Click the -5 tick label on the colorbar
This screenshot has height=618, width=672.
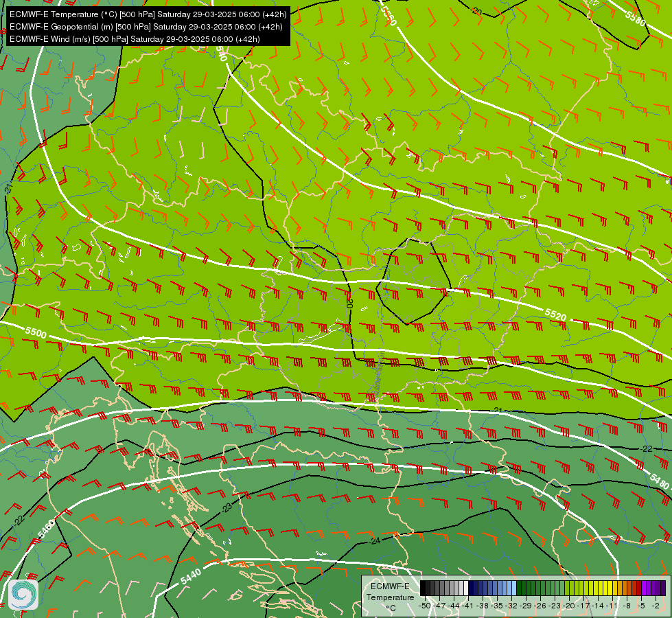tap(642, 606)
